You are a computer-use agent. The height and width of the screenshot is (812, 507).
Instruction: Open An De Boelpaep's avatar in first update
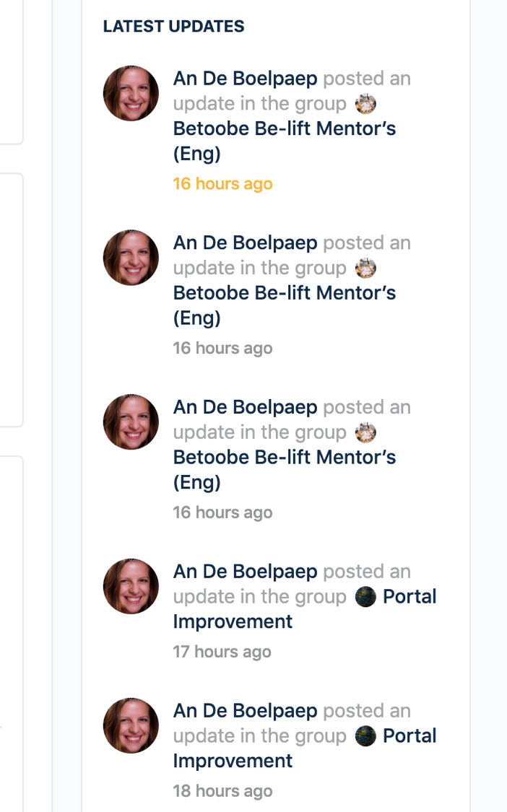point(131,93)
